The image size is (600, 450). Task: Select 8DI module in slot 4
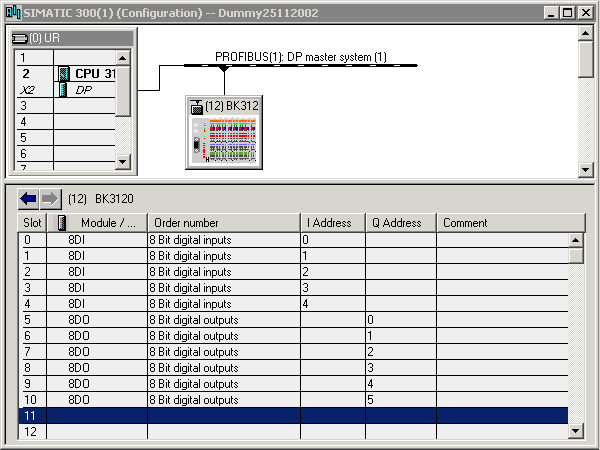(293, 304)
